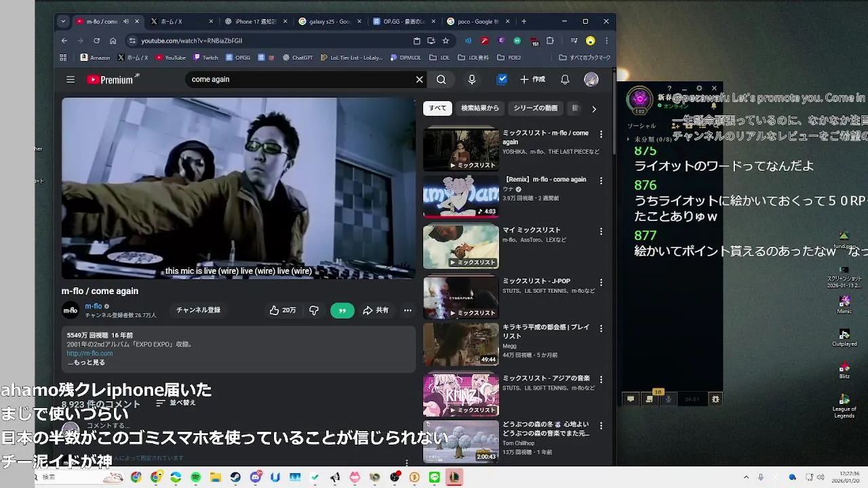
Task: Click the YouTube search magnifier button
Action: (x=441, y=79)
